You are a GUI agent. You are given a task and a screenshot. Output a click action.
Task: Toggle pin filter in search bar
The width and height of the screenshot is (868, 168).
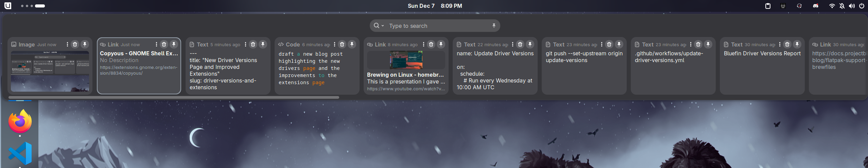coord(494,26)
